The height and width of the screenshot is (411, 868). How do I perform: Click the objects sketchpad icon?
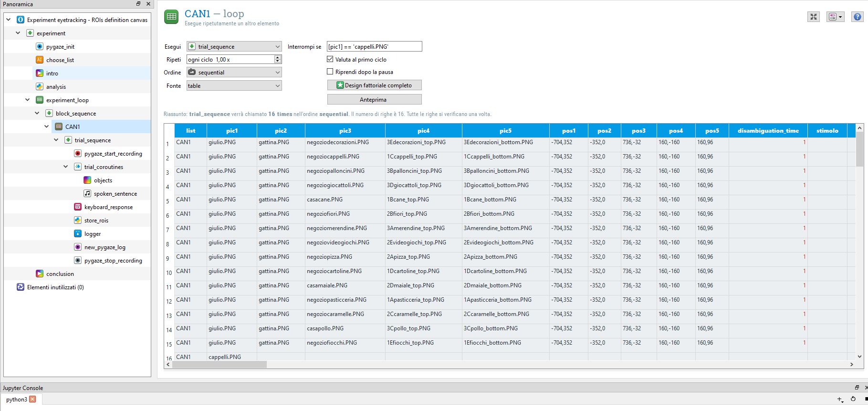click(x=87, y=180)
